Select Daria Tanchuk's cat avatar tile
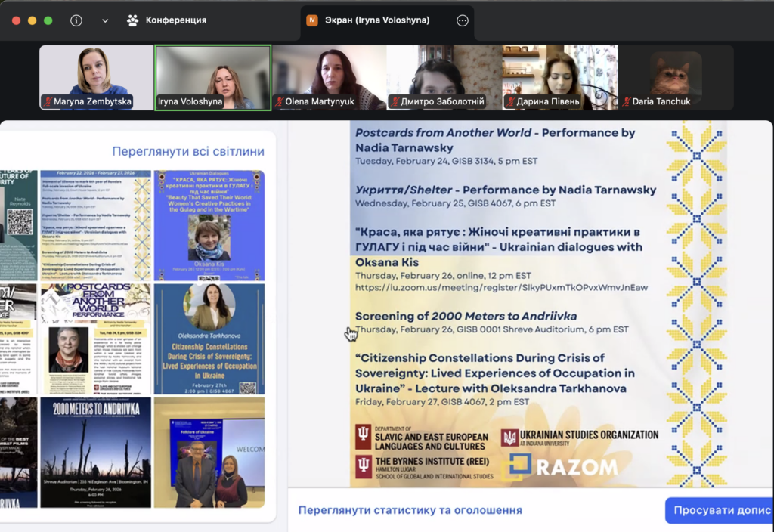Image resolution: width=774 pixels, height=532 pixels. click(676, 77)
